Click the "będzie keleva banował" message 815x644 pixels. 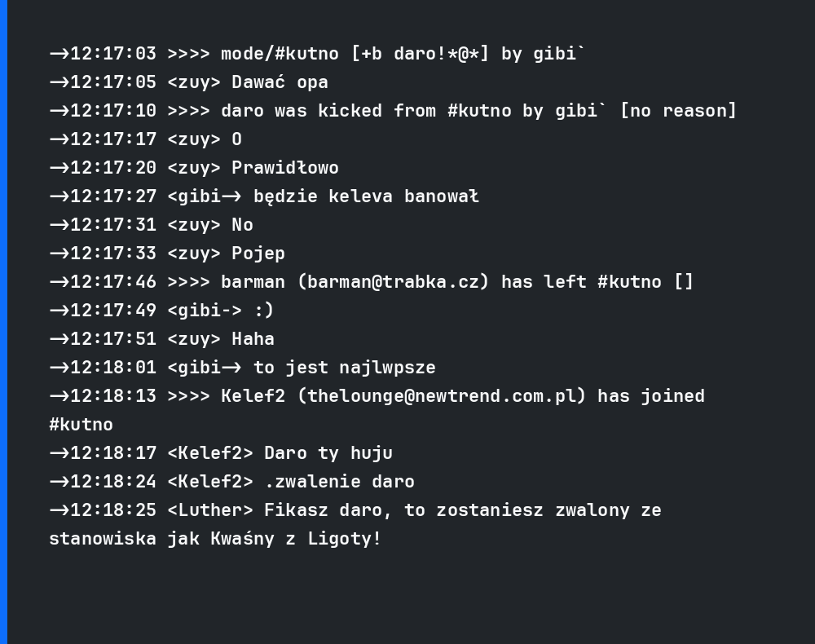(366, 196)
